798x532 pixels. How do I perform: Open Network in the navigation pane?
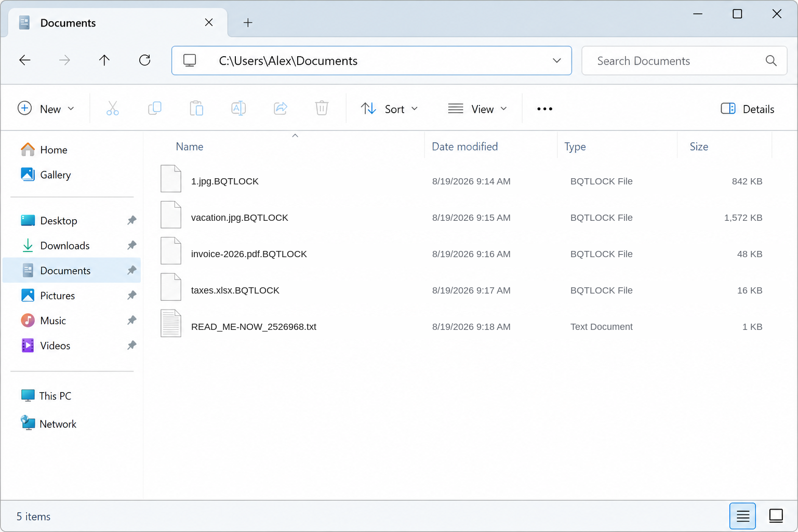[72, 424]
